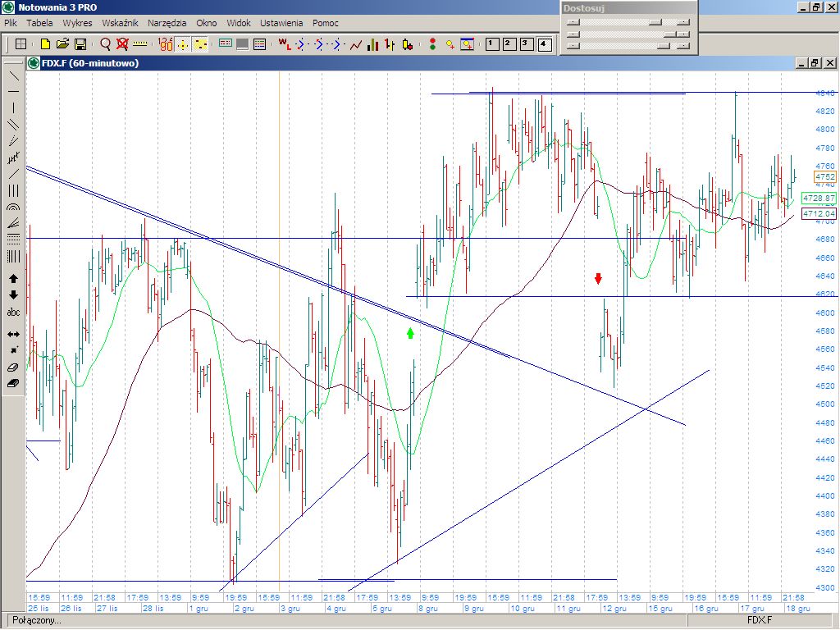The width and height of the screenshot is (840, 630).
Task: Click the third Dostosuj slider thumb
Action: (663, 46)
